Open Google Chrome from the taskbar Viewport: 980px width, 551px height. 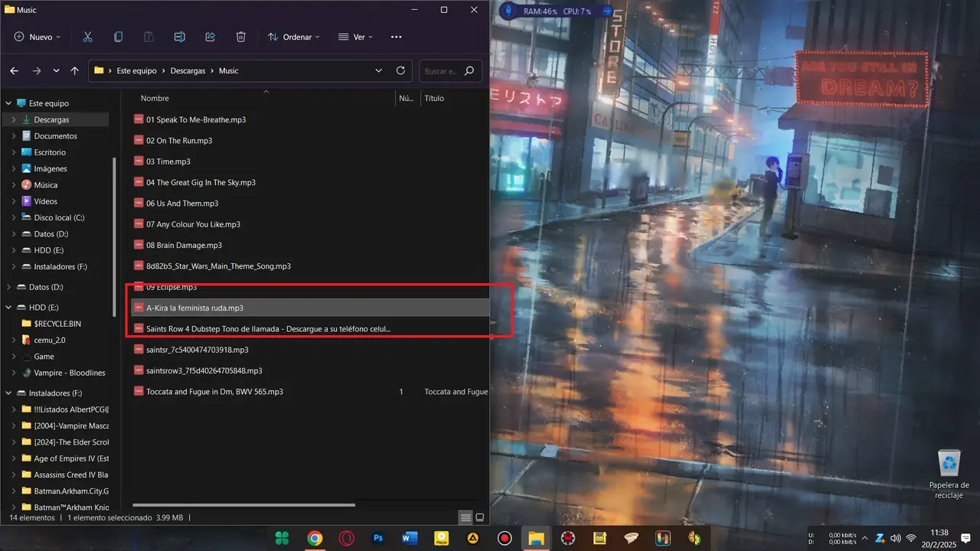pos(315,538)
